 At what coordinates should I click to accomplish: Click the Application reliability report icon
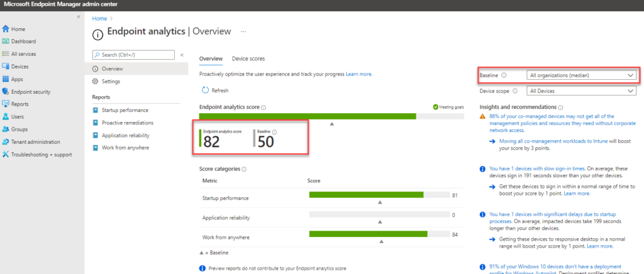96,135
